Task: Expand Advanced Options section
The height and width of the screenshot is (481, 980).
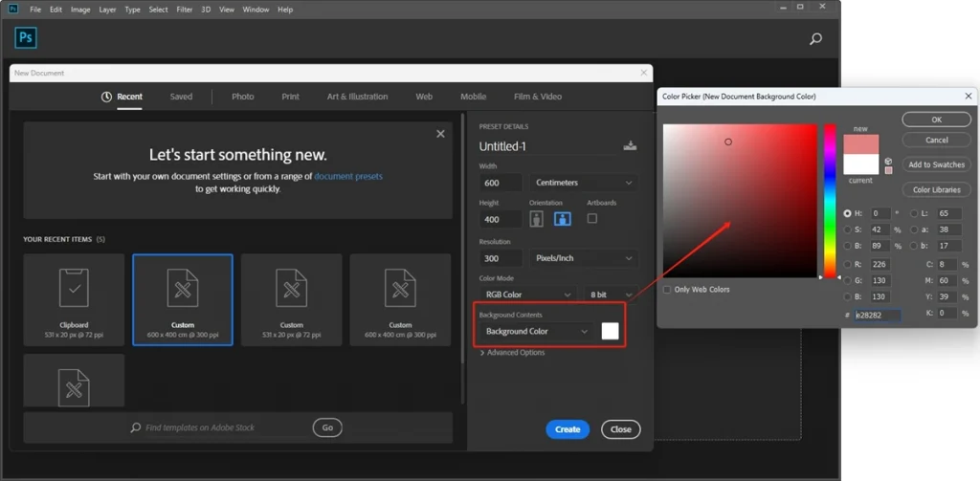Action: (513, 353)
